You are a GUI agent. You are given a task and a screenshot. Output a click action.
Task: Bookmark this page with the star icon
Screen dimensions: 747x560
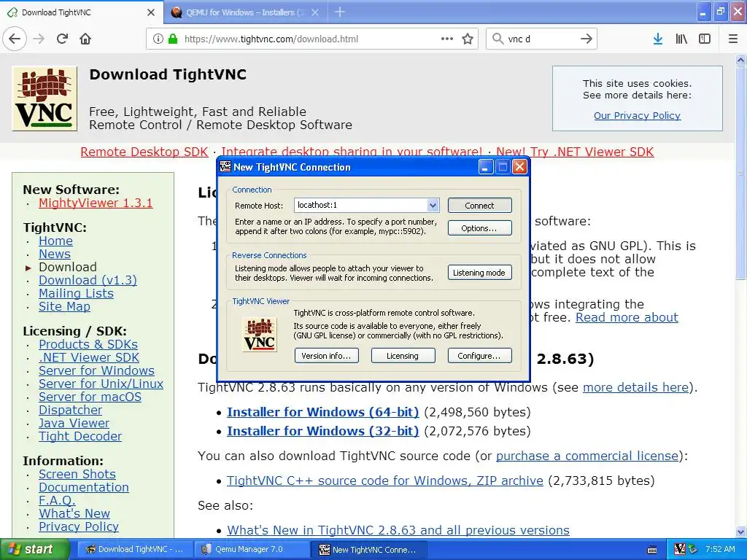[468, 39]
